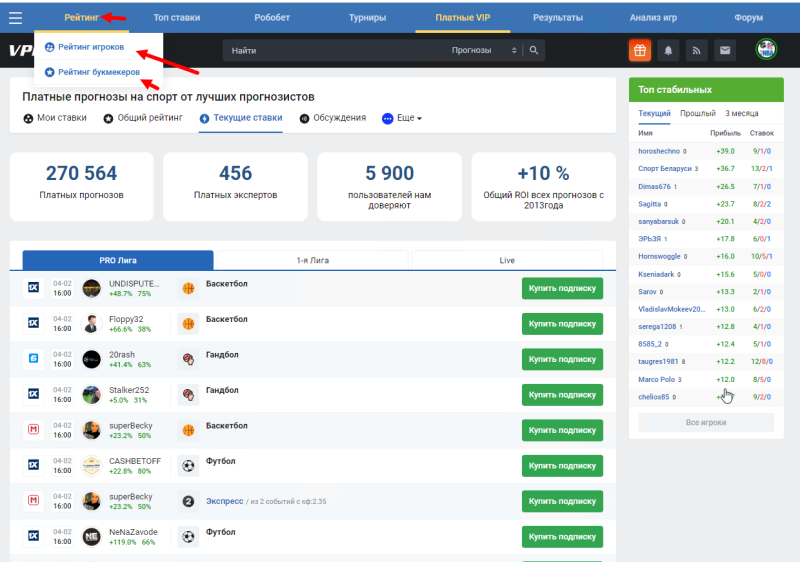Click the RSS feed icon
Image resolution: width=800 pixels, height=562 pixels.
point(694,50)
